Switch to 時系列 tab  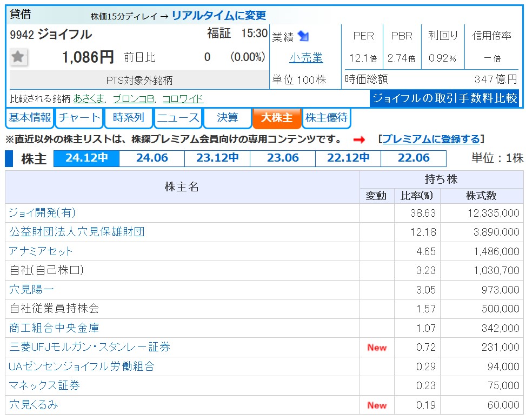click(x=129, y=118)
